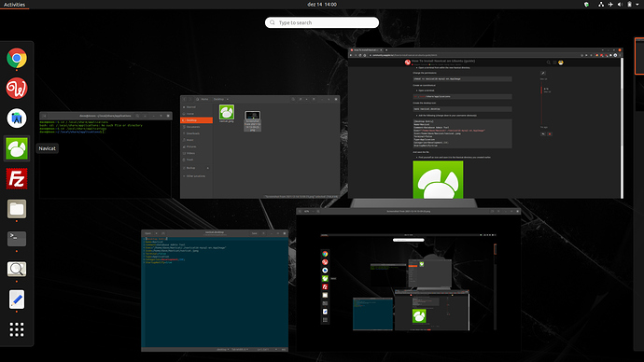Choose Desktop in Files window sidebar
The width and height of the screenshot is (644, 362).
click(x=197, y=120)
